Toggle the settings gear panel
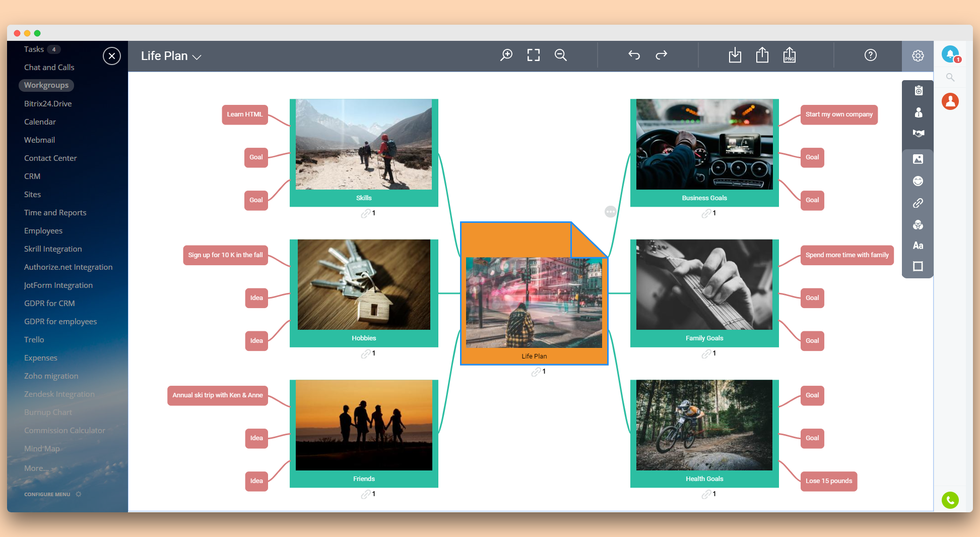Viewport: 980px width, 537px height. (x=918, y=55)
